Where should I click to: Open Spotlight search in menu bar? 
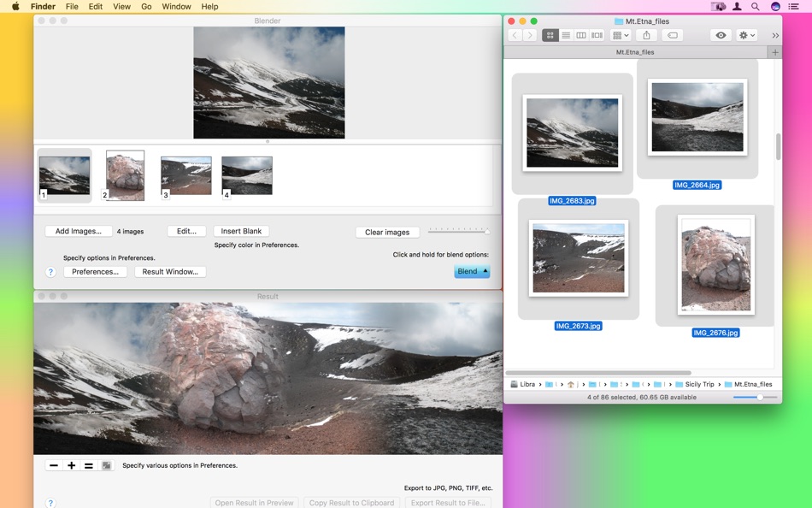[x=756, y=7]
